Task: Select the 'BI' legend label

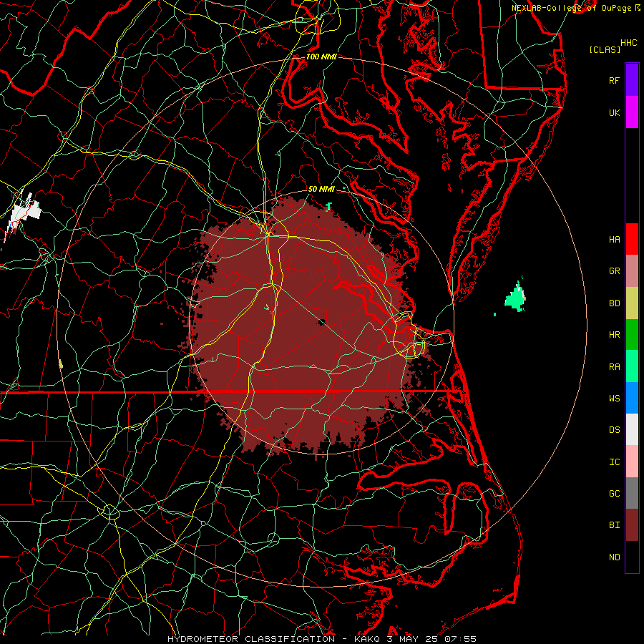Action: click(614, 525)
